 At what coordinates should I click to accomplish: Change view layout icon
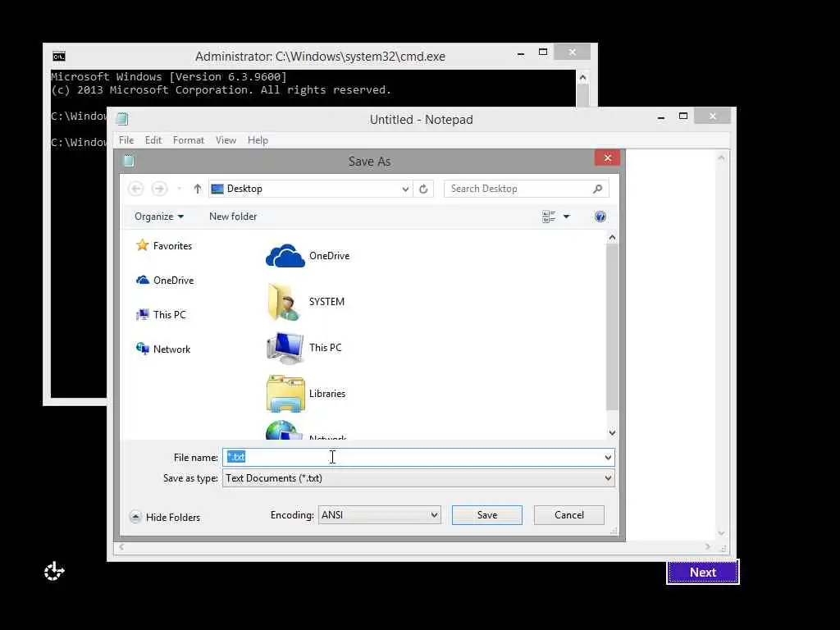548,217
